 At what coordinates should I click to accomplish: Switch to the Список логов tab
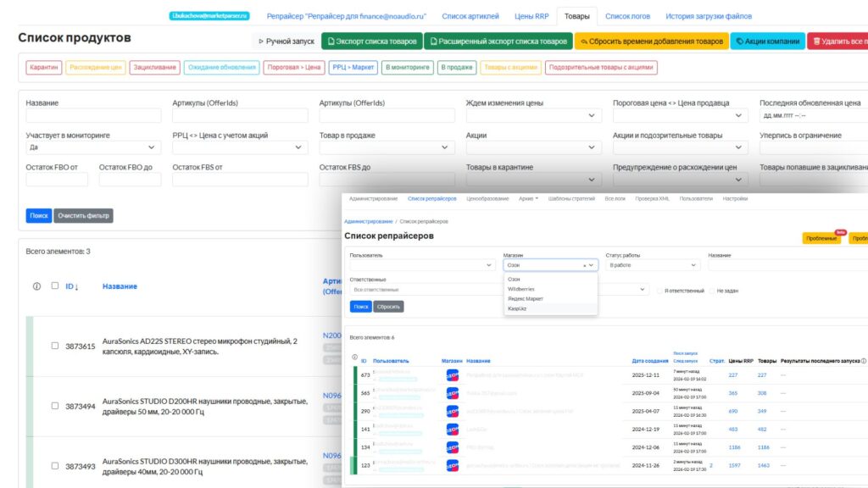coord(628,16)
